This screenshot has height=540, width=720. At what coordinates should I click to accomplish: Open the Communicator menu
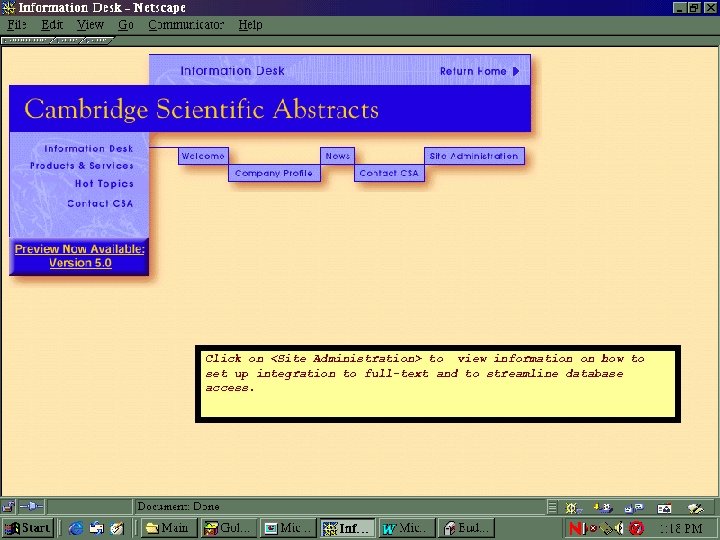tap(186, 25)
